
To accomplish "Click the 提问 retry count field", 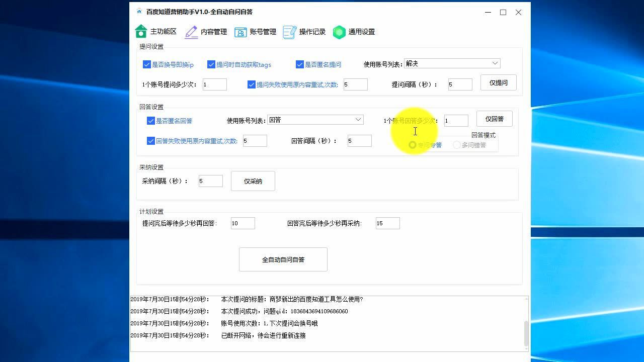I will click(356, 84).
